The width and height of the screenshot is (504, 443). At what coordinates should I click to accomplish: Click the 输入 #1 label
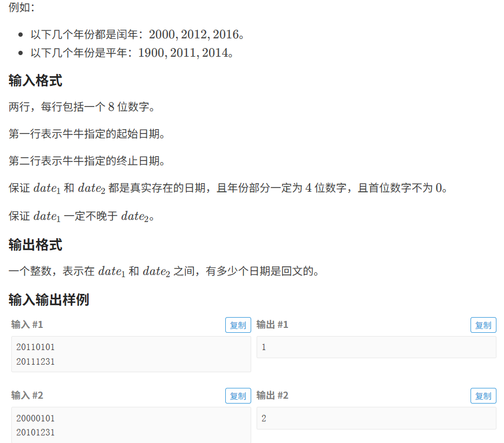coord(27,325)
